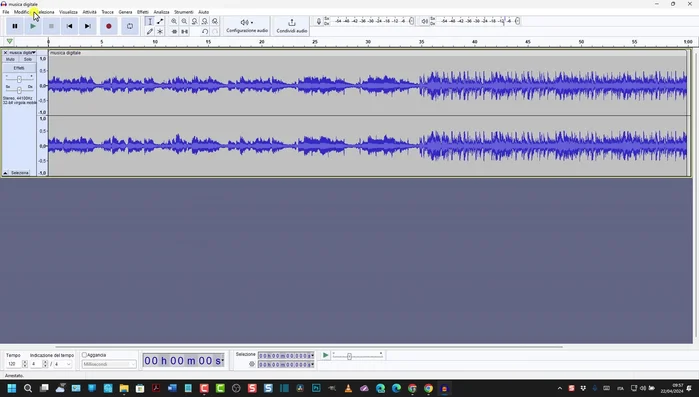
Task: Skip to end of the project
Action: click(x=87, y=26)
